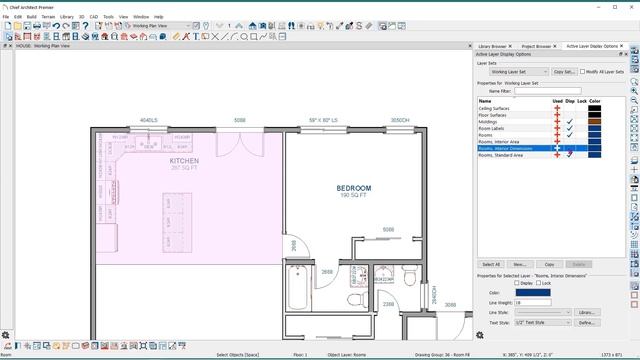Click the Print toolbar icon
The height and width of the screenshot is (360, 640).
point(37,26)
